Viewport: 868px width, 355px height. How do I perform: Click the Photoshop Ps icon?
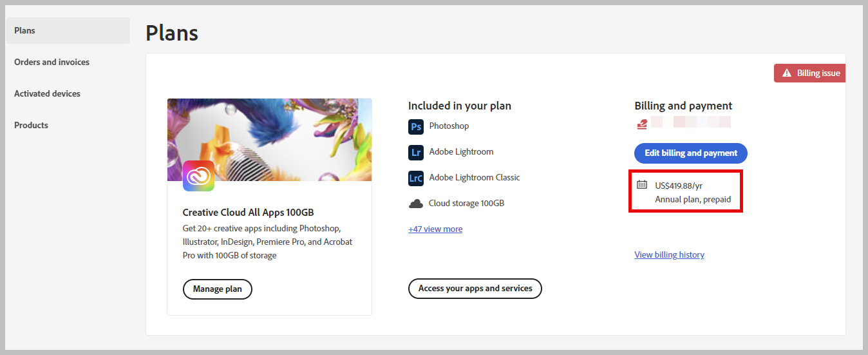pyautogui.click(x=416, y=126)
